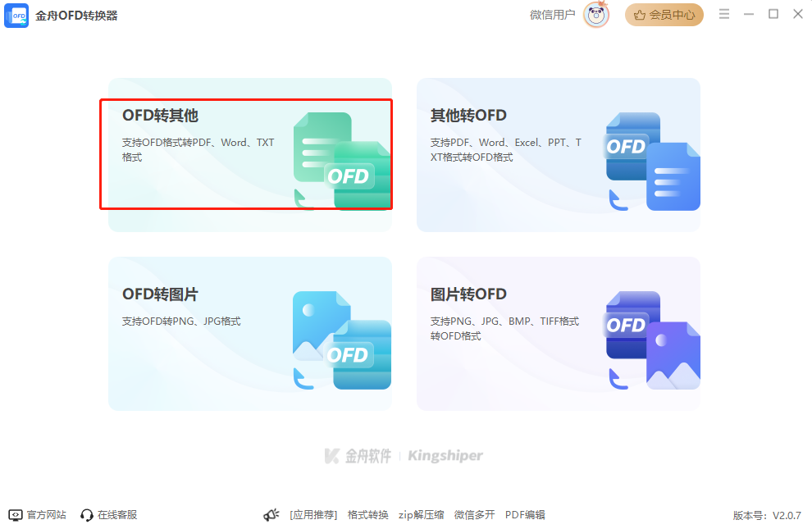Open PDF编辑 recommended app link

click(525, 514)
